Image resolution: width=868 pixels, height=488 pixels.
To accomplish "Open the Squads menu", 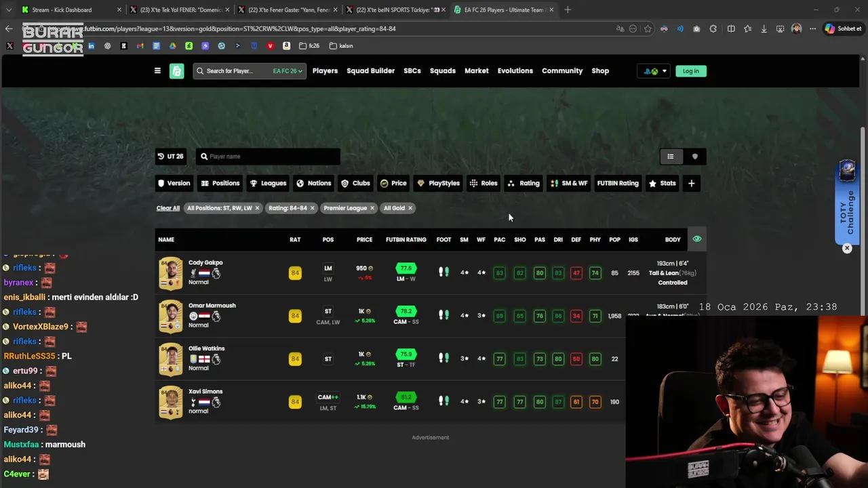I will [x=443, y=70].
